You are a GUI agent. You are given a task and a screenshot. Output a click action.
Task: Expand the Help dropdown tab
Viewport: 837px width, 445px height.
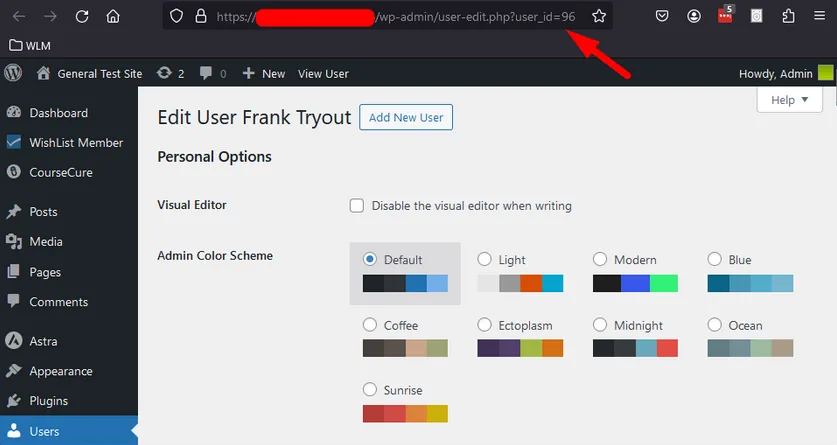coord(789,100)
